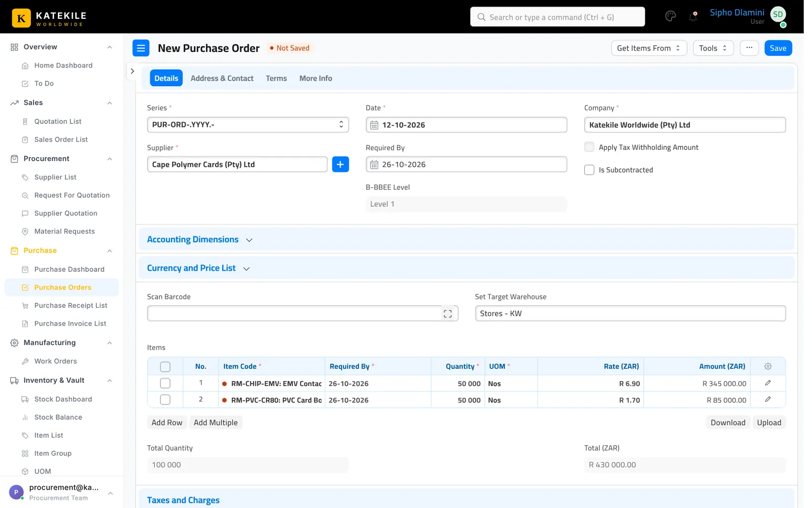Open items table column settings gear

768,366
